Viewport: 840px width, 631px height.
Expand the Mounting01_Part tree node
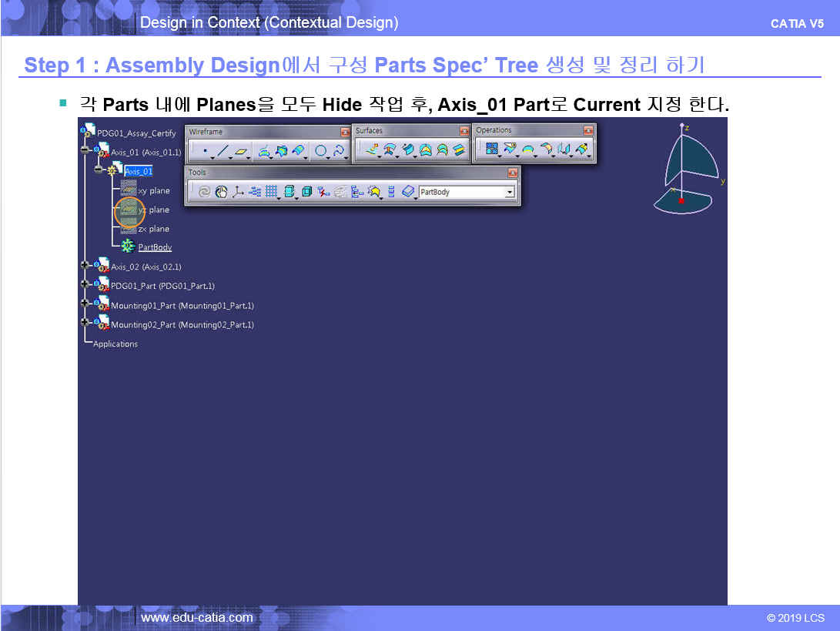85,305
